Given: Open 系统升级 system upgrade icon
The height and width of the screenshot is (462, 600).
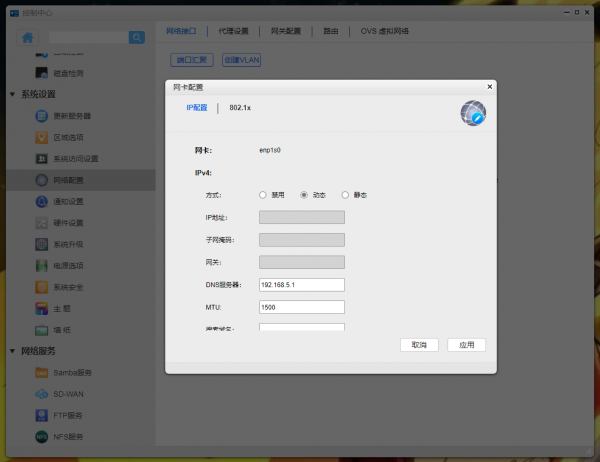Looking at the screenshot, I should (x=41, y=244).
